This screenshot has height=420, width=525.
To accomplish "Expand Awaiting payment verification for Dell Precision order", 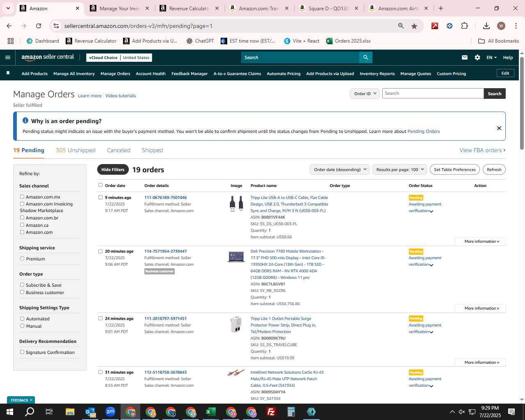I will coord(431,265).
